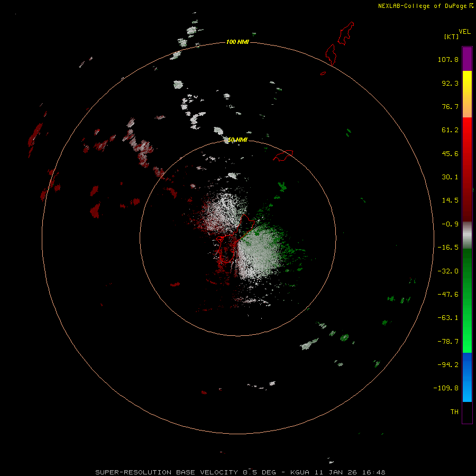Pick the gray color bar segment
This screenshot has height=476, width=476.
467,235
